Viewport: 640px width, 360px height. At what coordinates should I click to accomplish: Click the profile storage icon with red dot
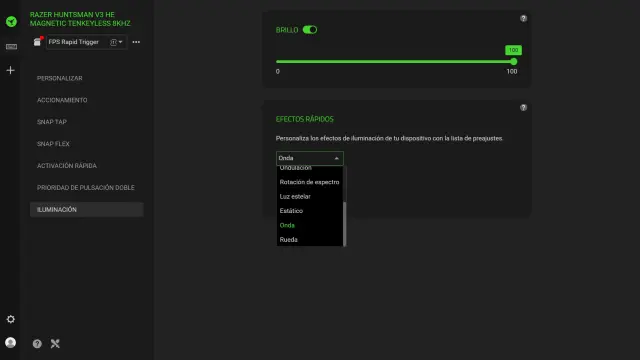click(x=38, y=42)
